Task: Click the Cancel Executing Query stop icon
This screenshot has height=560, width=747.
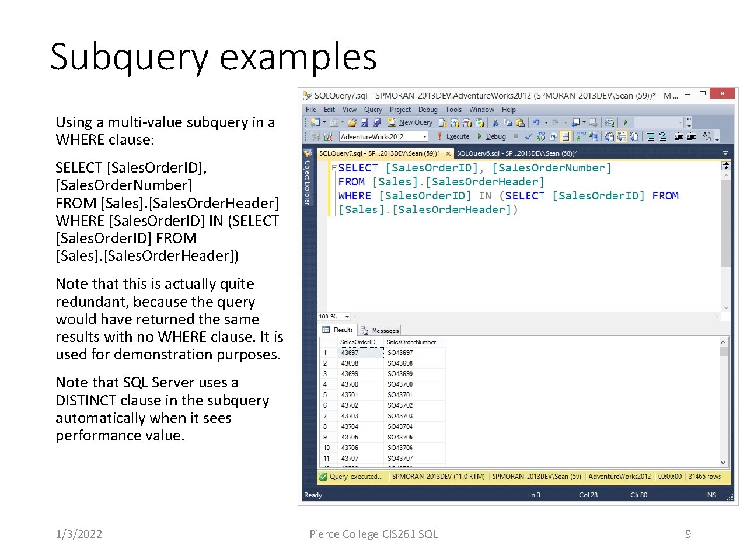Action: click(x=516, y=136)
